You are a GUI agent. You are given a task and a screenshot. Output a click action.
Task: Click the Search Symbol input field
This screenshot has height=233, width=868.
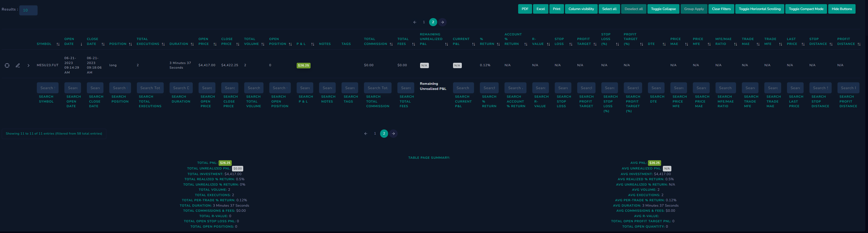48,88
